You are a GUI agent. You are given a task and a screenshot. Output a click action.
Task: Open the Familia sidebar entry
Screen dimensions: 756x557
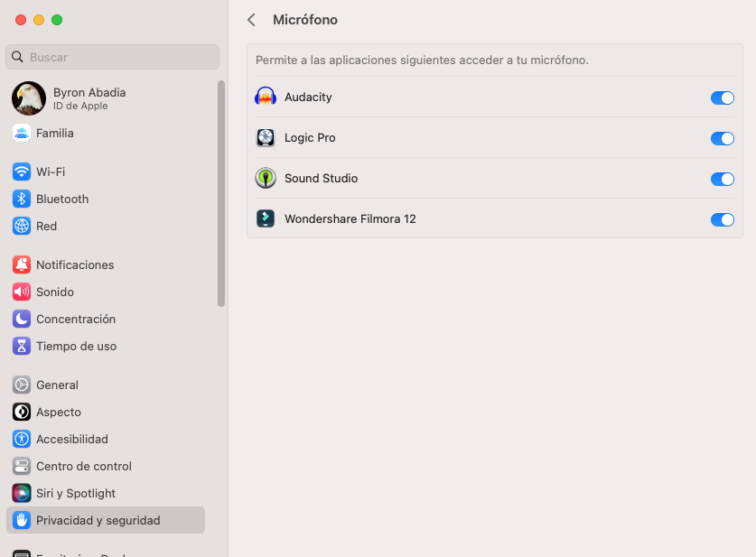54,133
